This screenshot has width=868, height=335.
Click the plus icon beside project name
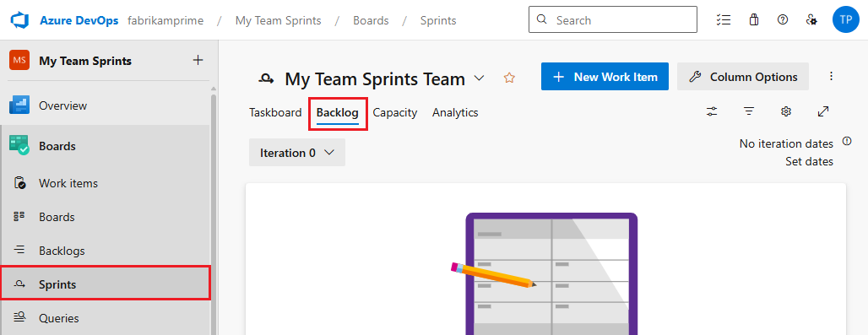(198, 60)
